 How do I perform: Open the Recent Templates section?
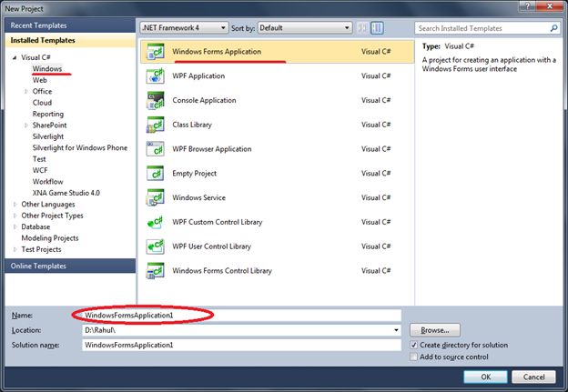(x=70, y=25)
